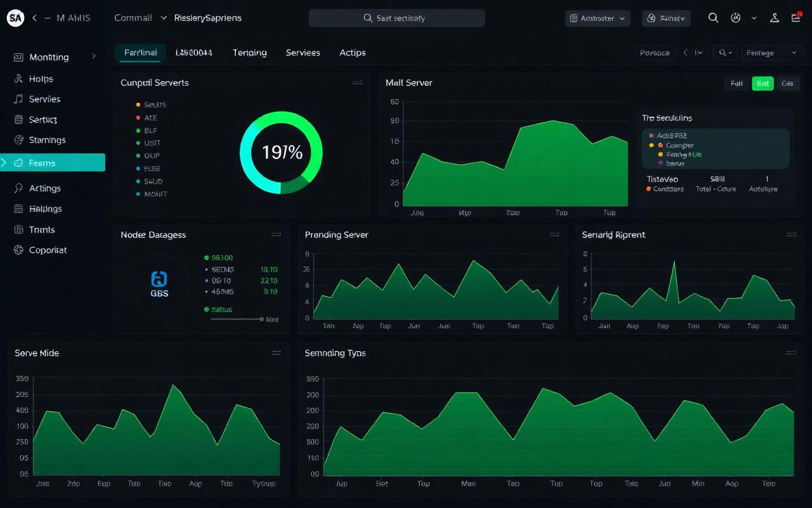Open Senarid Riprent panel menu icon
The height and width of the screenshot is (508, 812).
tap(791, 234)
